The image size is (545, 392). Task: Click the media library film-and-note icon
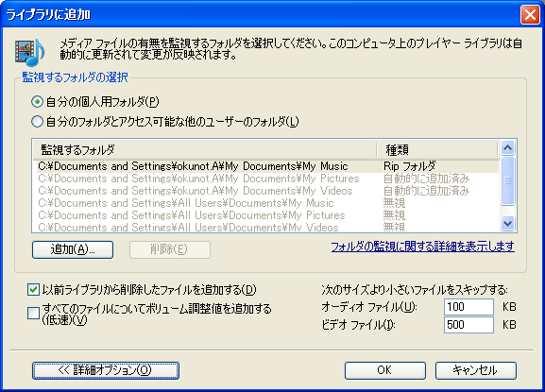click(x=29, y=52)
